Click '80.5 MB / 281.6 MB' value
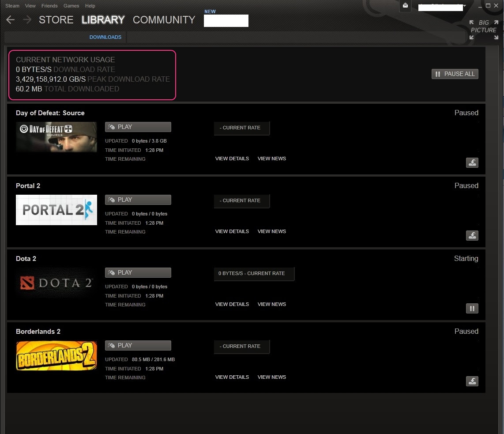 point(153,359)
